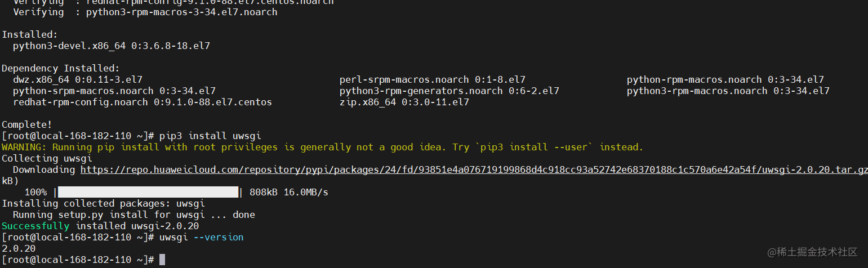
Task: Click the green 'Successfully' word
Action: (35, 226)
